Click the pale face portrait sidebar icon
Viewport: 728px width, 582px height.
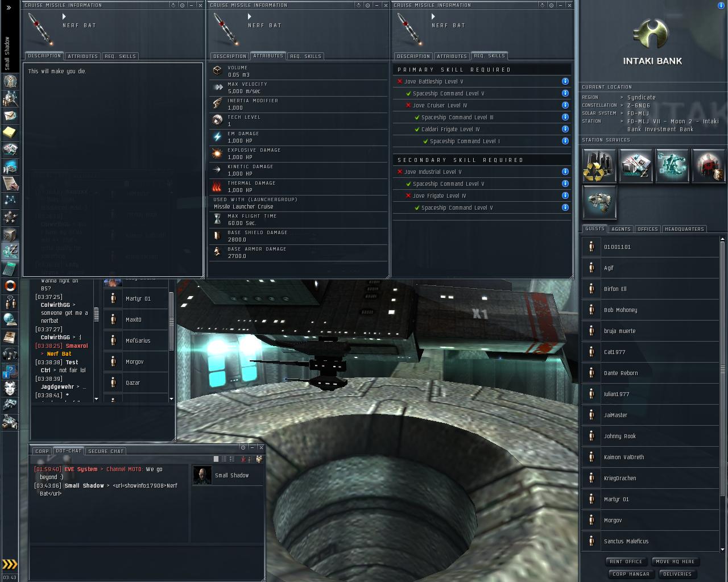pos(10,388)
